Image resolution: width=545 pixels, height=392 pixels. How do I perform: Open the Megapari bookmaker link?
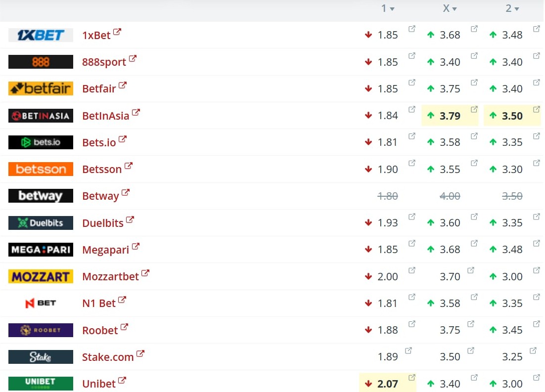(x=106, y=250)
